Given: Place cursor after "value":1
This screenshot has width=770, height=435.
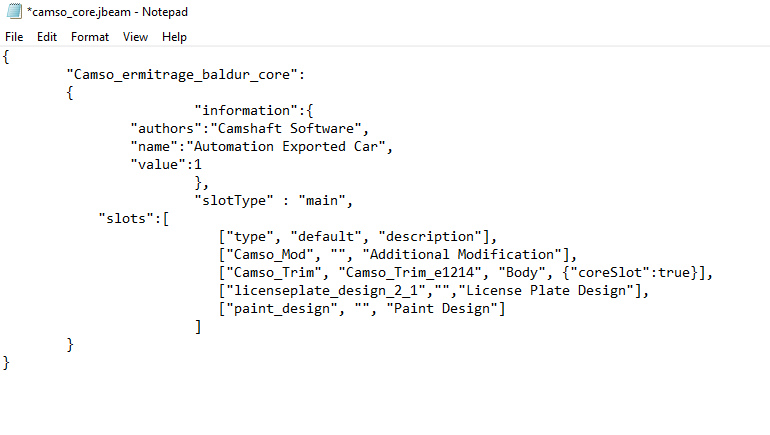Looking at the screenshot, I should (202, 165).
